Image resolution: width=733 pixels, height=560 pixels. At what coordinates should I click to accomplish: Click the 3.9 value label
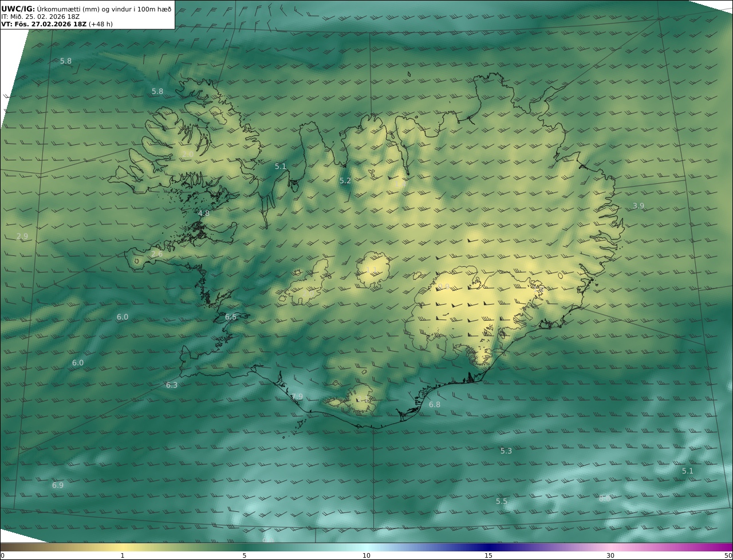coord(638,206)
